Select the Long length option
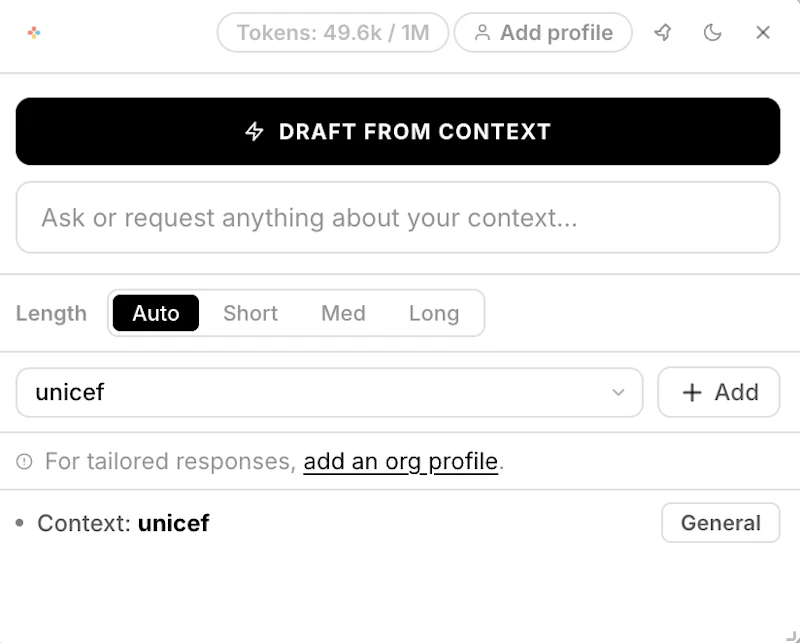The height and width of the screenshot is (643, 800). coord(435,313)
